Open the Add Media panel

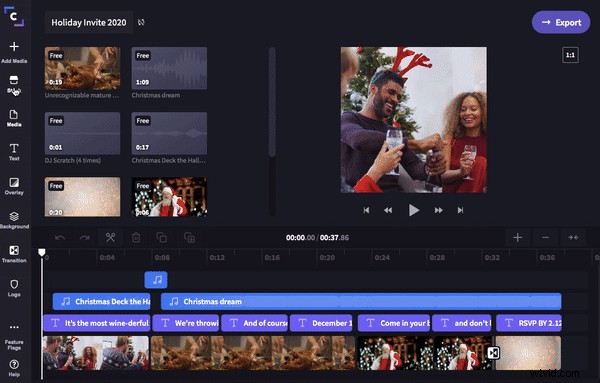click(14, 52)
